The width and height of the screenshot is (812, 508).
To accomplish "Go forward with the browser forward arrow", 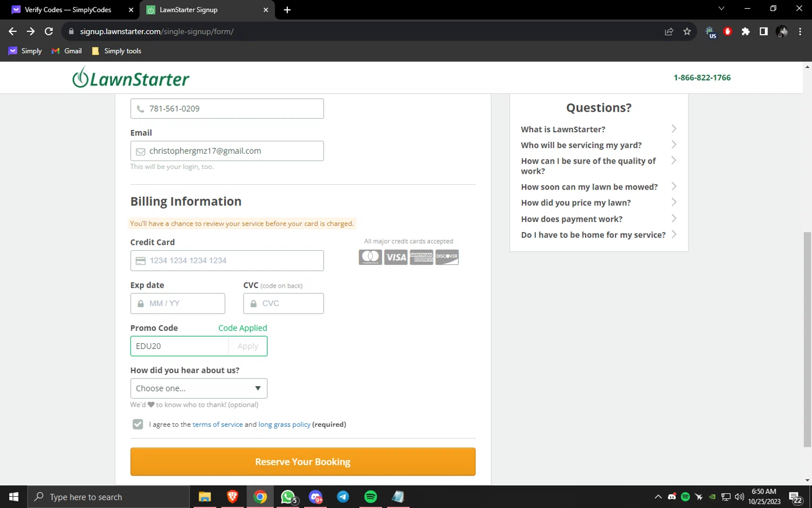I will point(31,31).
